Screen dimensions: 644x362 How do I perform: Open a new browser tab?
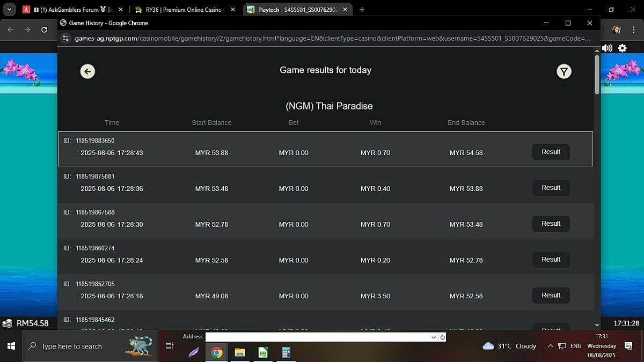point(362,10)
